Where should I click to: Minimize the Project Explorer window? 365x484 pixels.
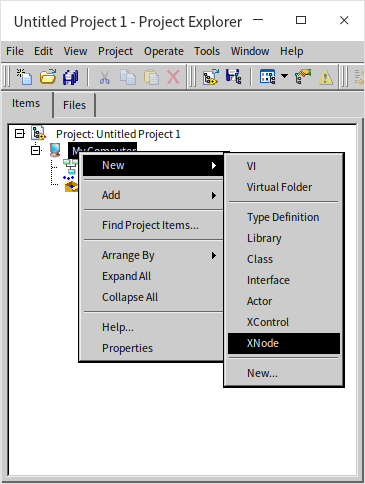(258, 20)
